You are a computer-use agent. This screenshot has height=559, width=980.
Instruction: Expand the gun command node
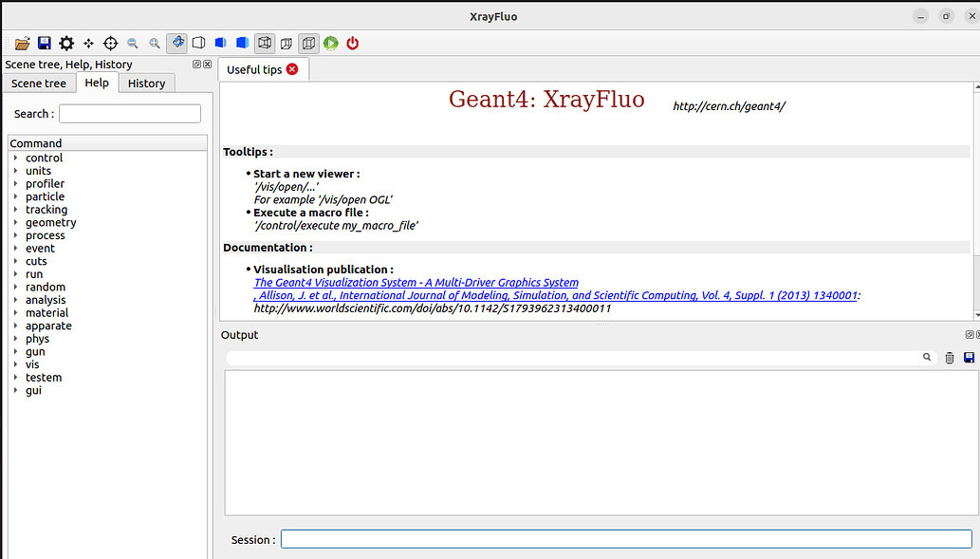point(15,351)
